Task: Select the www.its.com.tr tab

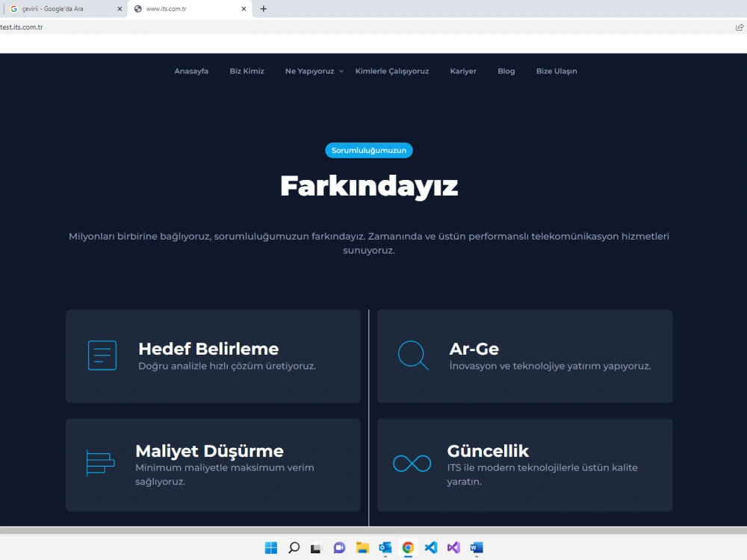Action: (x=190, y=8)
